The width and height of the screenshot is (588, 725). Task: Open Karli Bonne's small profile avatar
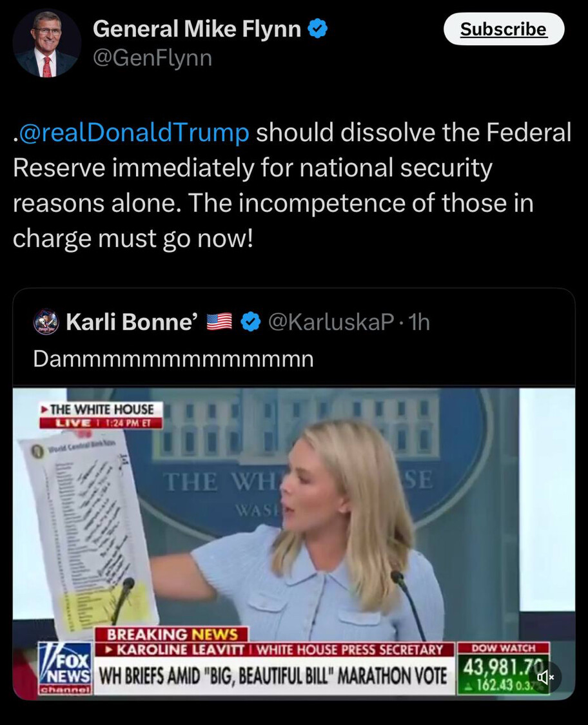[x=46, y=322]
